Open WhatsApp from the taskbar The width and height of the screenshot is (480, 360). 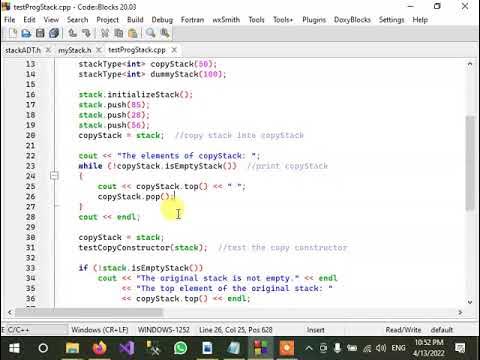(x=180, y=348)
